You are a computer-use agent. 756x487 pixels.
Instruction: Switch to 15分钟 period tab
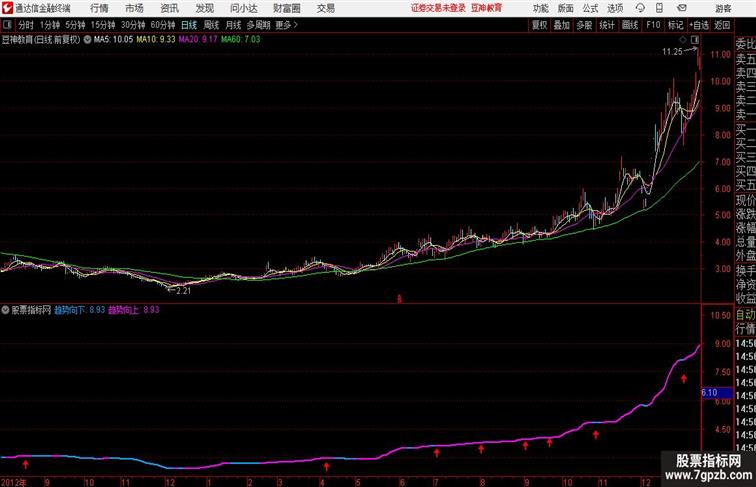[x=103, y=25]
